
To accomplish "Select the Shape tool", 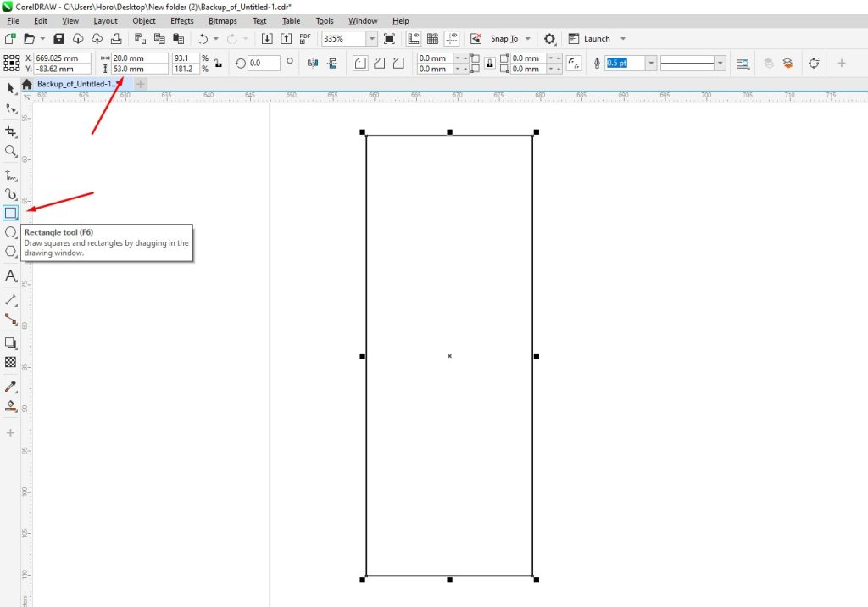I will 11,109.
